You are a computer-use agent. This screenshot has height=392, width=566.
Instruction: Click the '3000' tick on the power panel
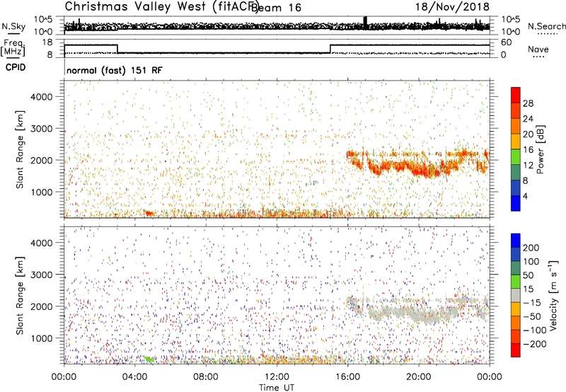click(x=41, y=129)
